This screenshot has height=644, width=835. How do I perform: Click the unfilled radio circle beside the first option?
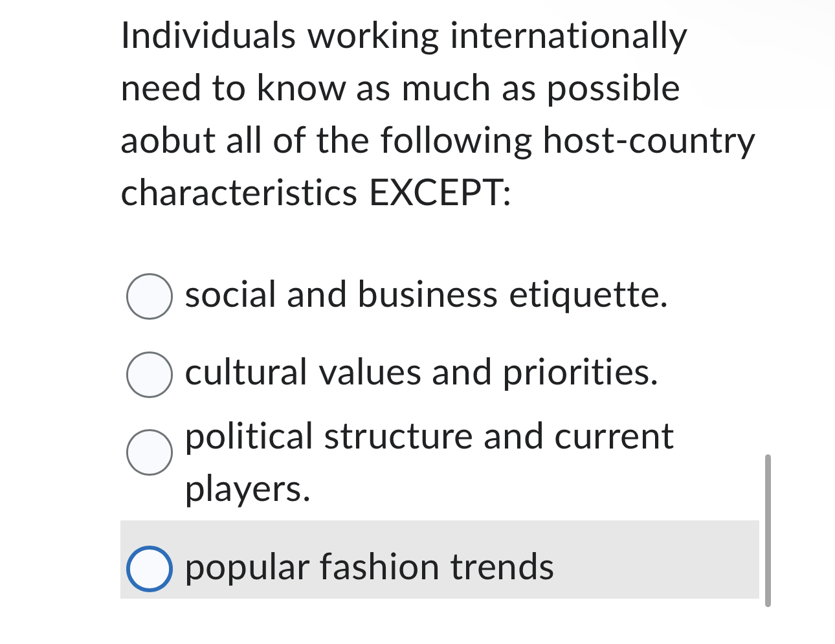pos(150,297)
